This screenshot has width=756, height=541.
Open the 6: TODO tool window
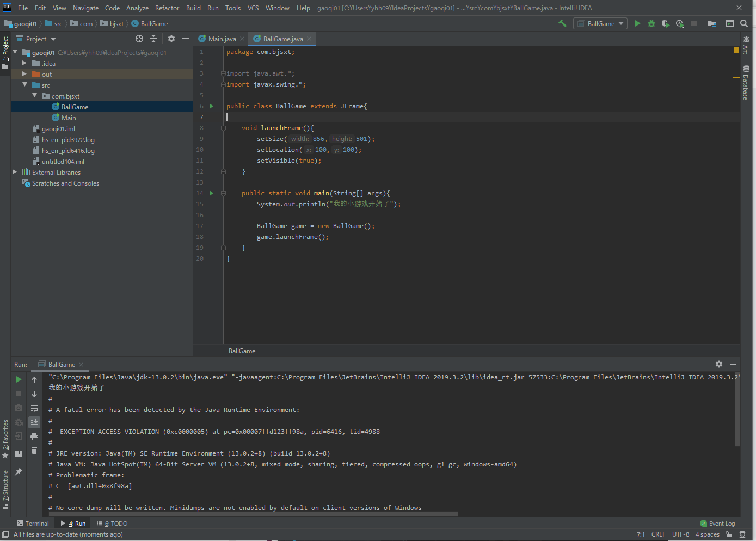[x=112, y=524]
